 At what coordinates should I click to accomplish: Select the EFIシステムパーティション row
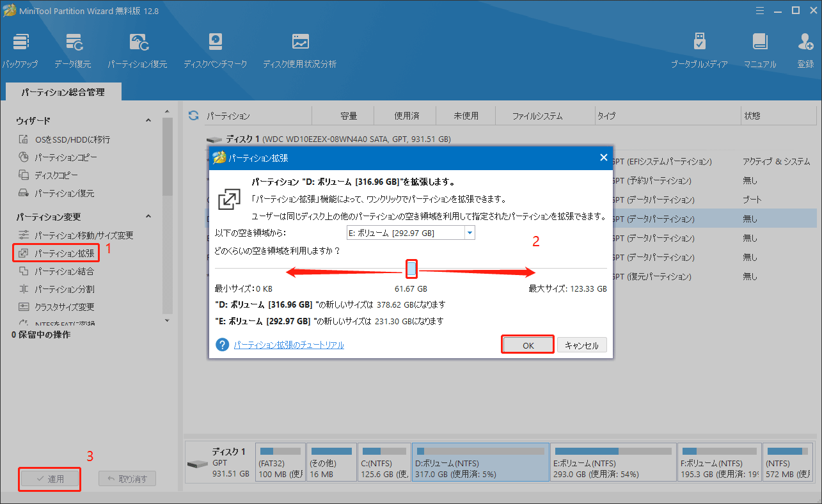tap(662, 162)
